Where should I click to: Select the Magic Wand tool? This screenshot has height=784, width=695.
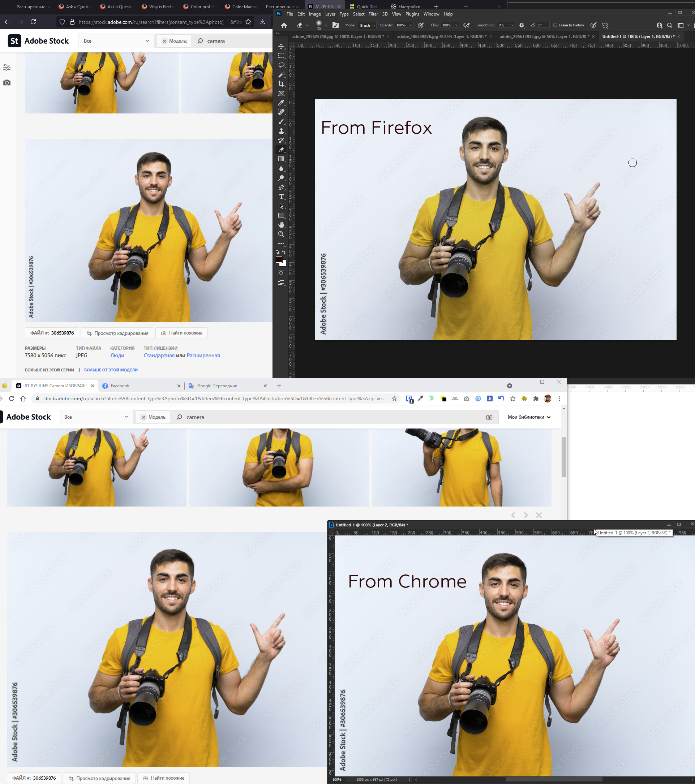(281, 74)
